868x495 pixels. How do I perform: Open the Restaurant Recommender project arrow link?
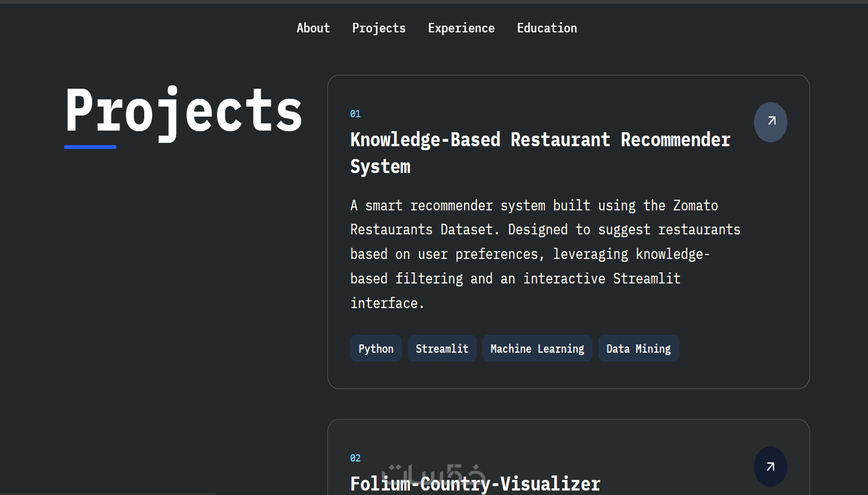click(770, 122)
